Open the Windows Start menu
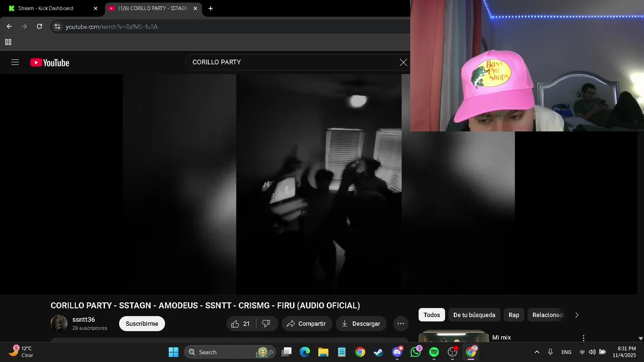 [x=174, y=352]
